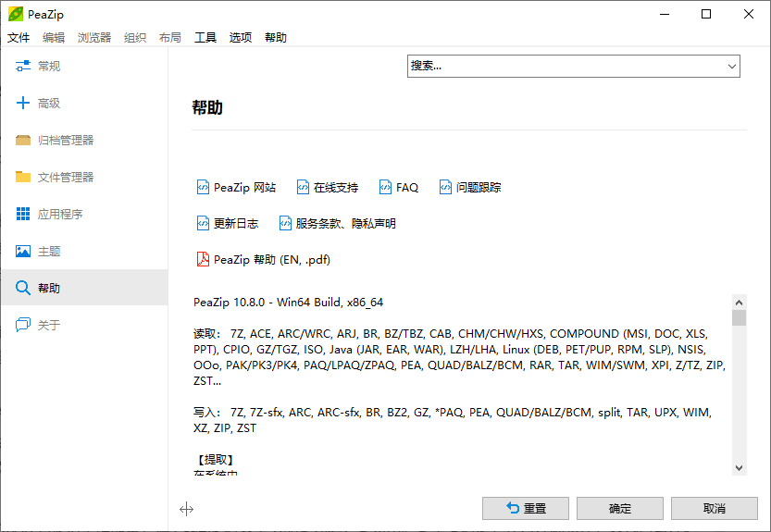Click the web icon beside PeaZip 网站
This screenshot has height=532, width=771.
pyautogui.click(x=203, y=187)
